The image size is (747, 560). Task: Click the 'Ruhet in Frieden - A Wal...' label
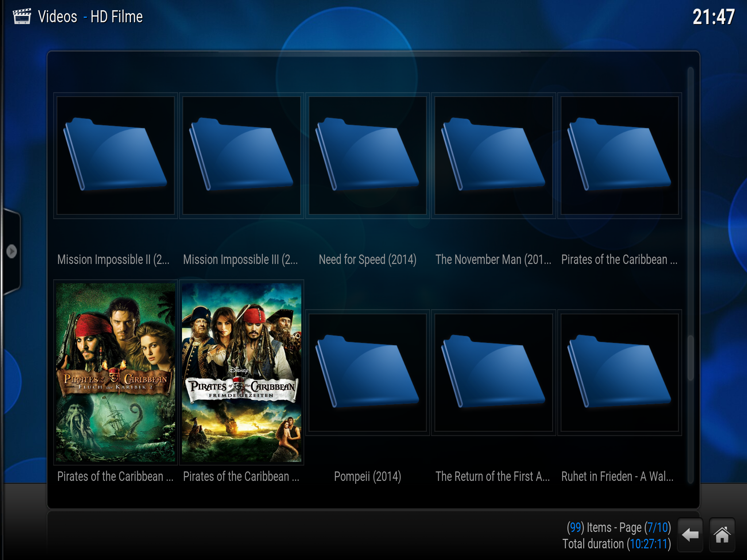(618, 477)
